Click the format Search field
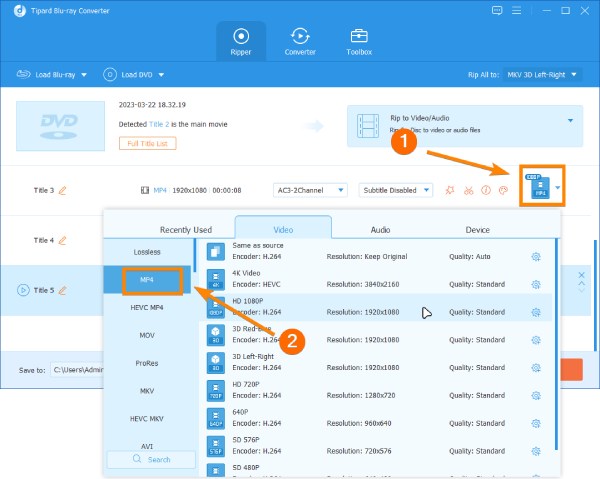This screenshot has height=479, width=600. [151, 459]
